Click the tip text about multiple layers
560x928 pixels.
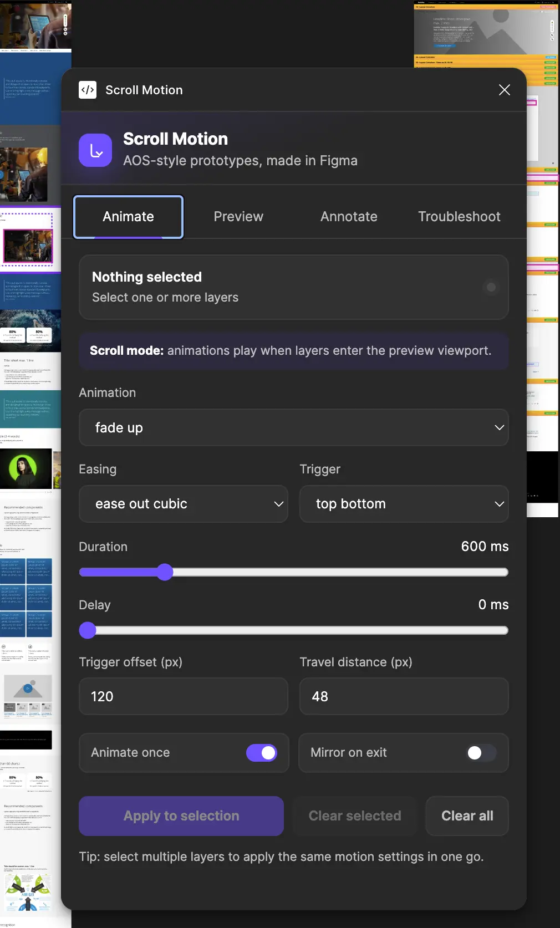[281, 857]
